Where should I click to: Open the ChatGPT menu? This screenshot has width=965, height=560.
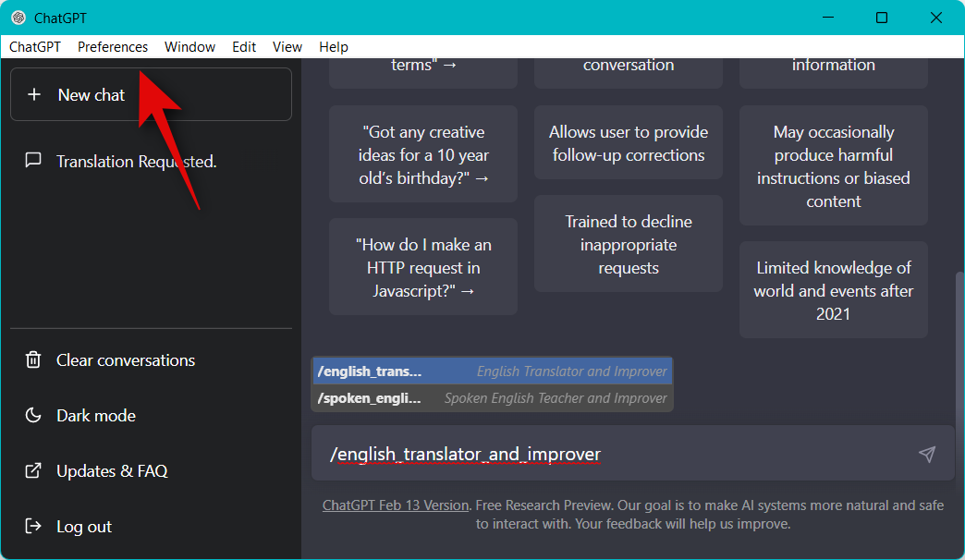35,47
